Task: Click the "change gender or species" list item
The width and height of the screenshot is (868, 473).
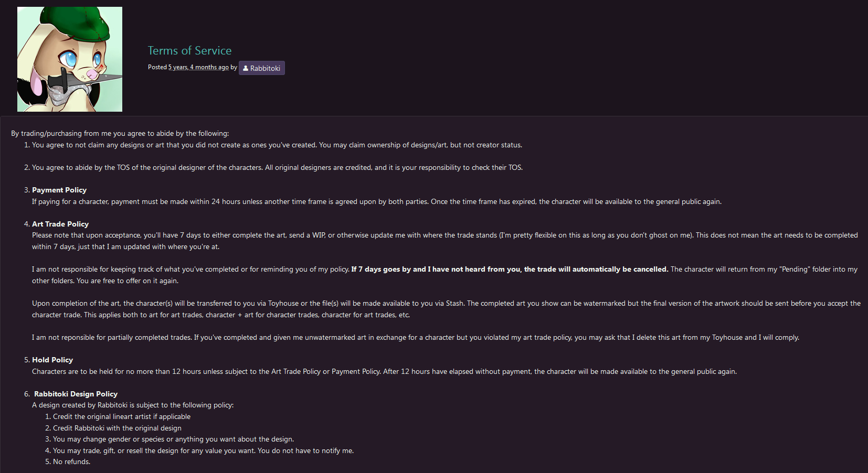Action: click(x=173, y=439)
